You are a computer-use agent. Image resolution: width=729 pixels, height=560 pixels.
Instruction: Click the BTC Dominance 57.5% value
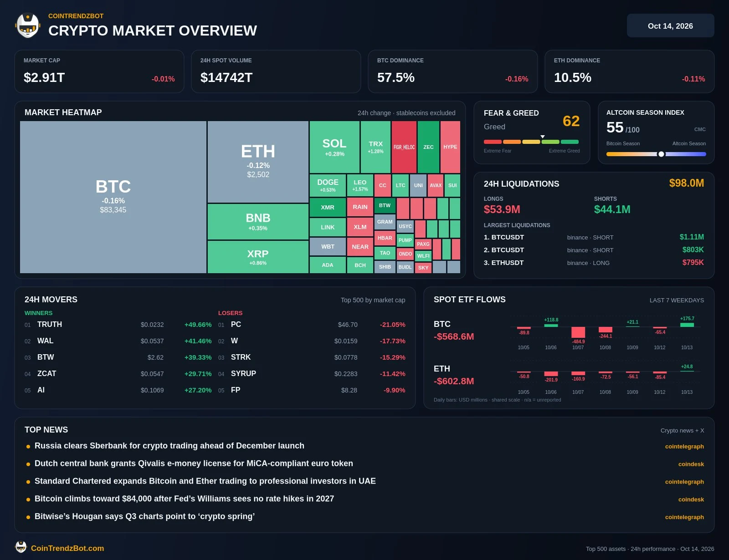click(396, 78)
